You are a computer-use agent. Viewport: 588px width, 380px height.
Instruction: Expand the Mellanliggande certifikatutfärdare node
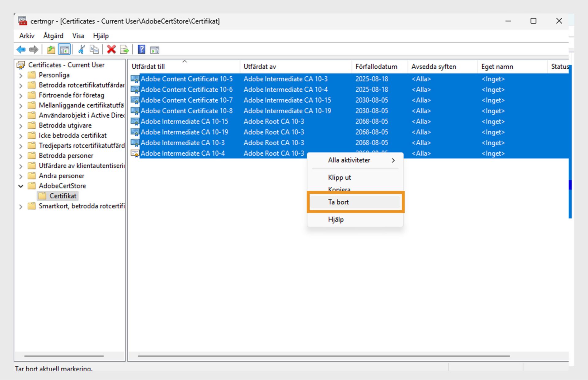click(x=21, y=106)
